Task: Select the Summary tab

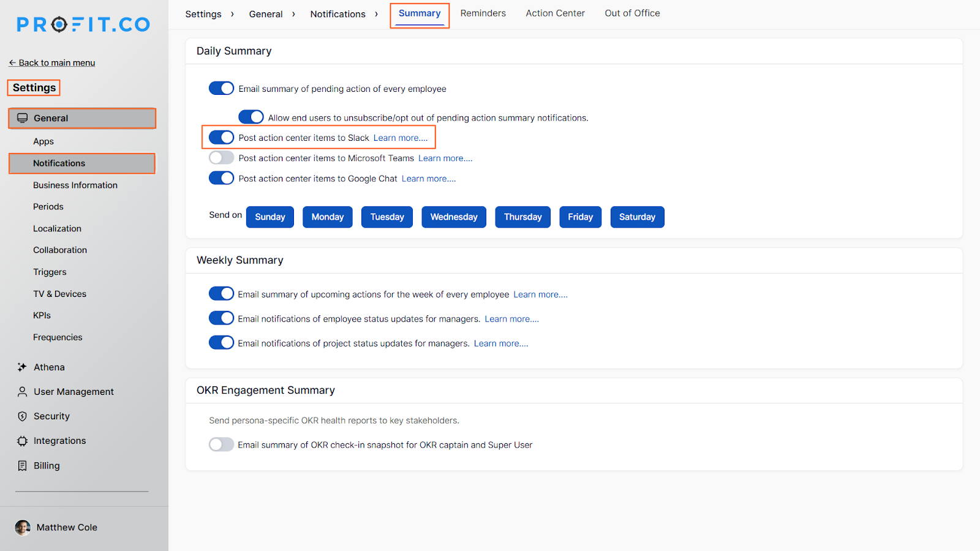Action: click(x=420, y=13)
